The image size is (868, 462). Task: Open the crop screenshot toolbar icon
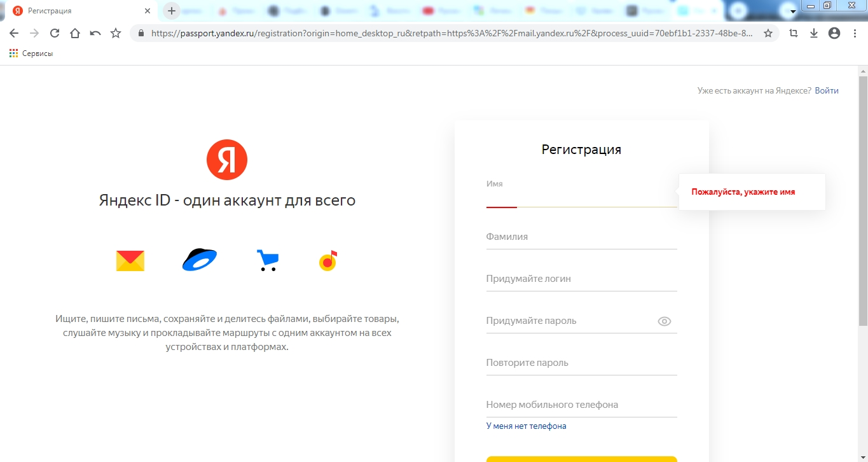(794, 34)
